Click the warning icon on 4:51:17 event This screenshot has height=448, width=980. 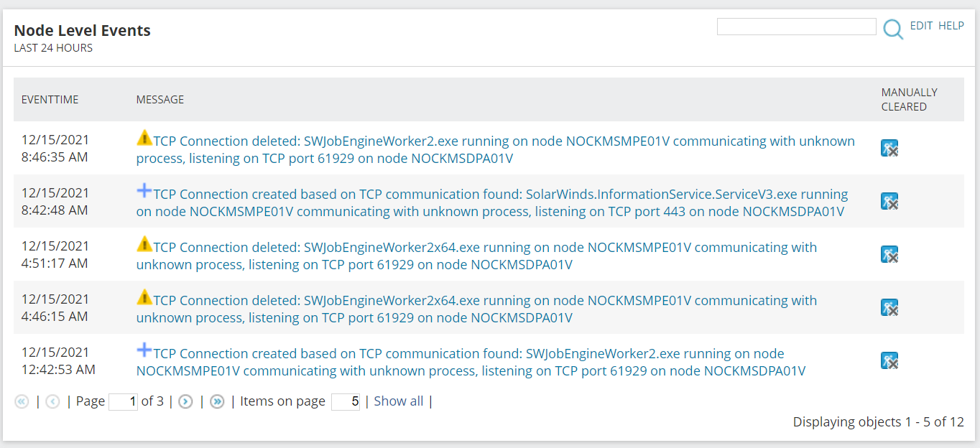(x=144, y=244)
